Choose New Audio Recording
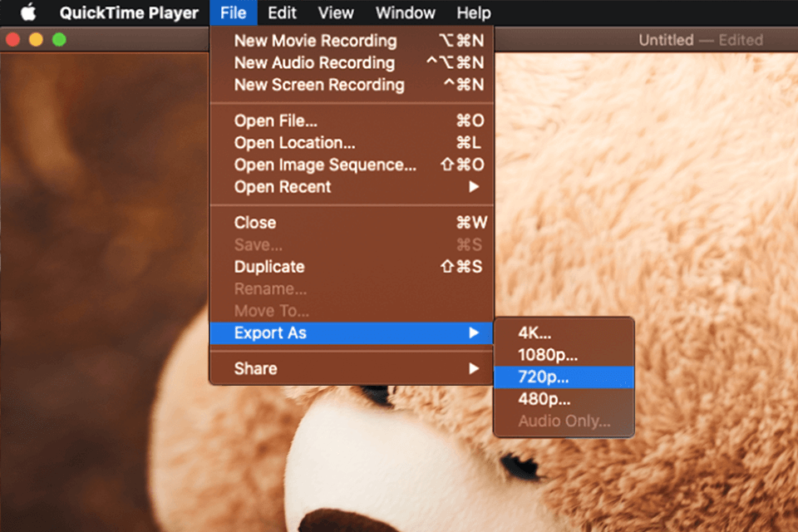The height and width of the screenshot is (532, 798). pos(352,62)
